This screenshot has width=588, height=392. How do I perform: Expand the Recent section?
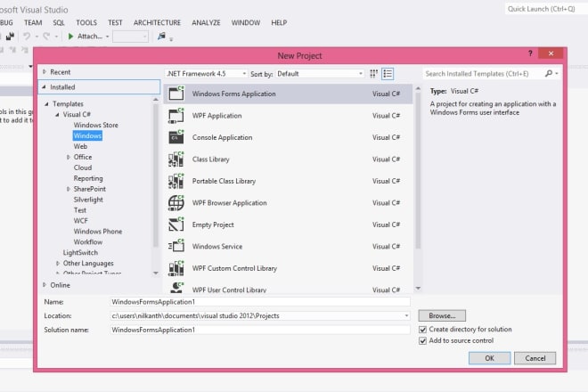[x=45, y=71]
